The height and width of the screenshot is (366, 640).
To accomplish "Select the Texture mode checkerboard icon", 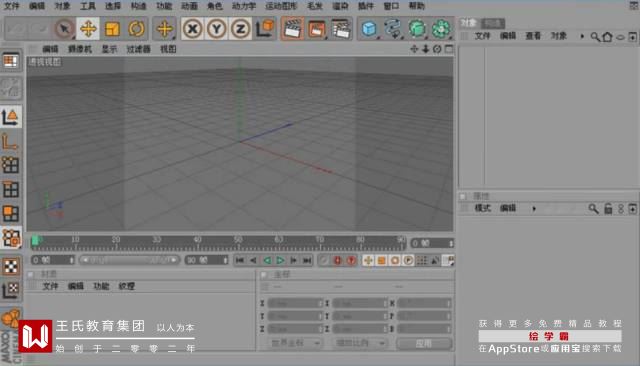I will click(x=11, y=266).
